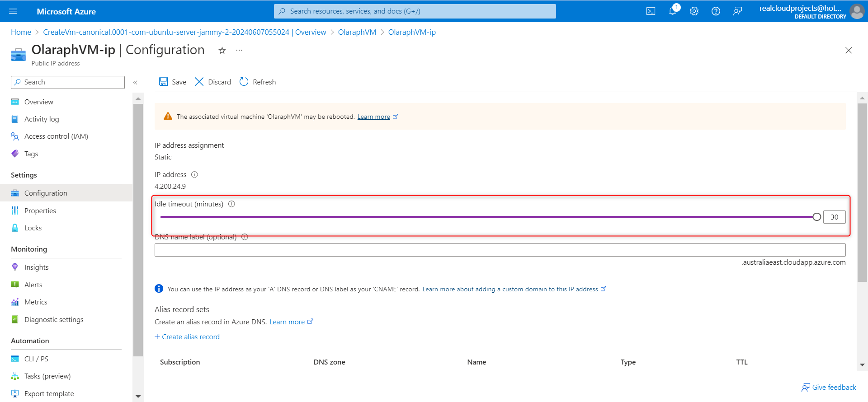Viewport: 868px width, 402px height.
Task: Click the Microsoft Azure portal logo text
Action: point(66,11)
